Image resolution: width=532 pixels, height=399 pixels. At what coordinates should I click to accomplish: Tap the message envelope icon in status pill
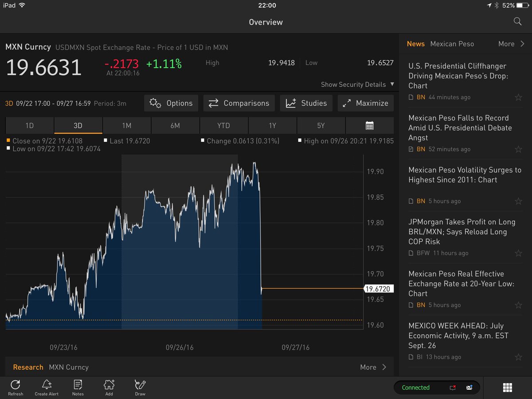tap(469, 387)
